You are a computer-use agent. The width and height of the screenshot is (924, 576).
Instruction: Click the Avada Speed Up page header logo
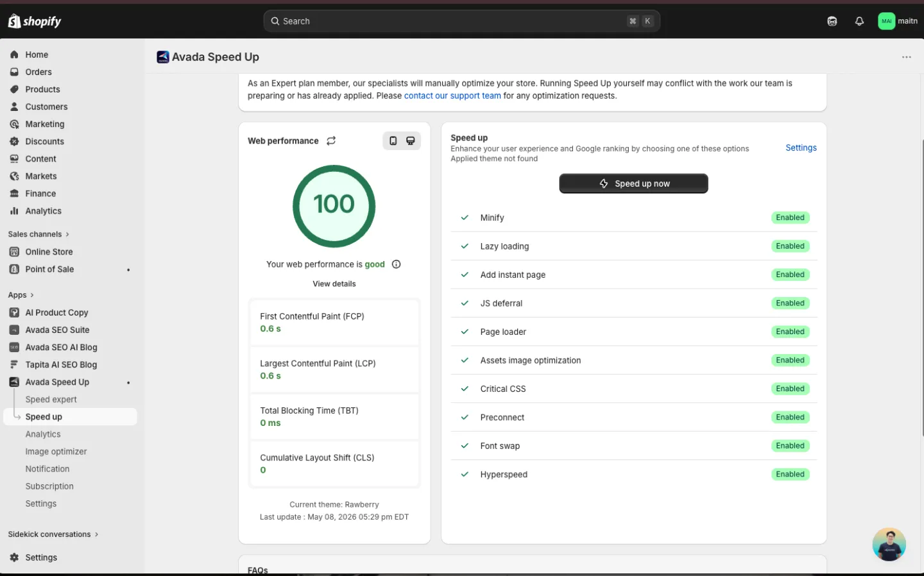(163, 57)
